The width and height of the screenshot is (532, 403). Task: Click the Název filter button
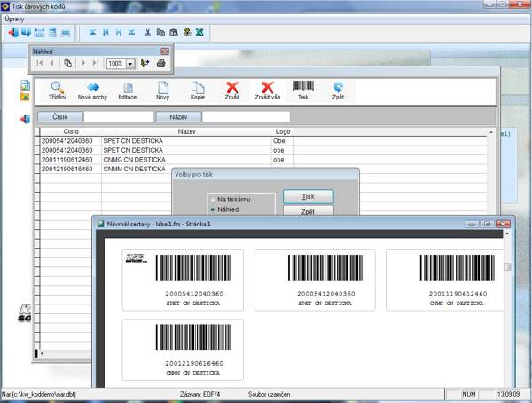(178, 117)
